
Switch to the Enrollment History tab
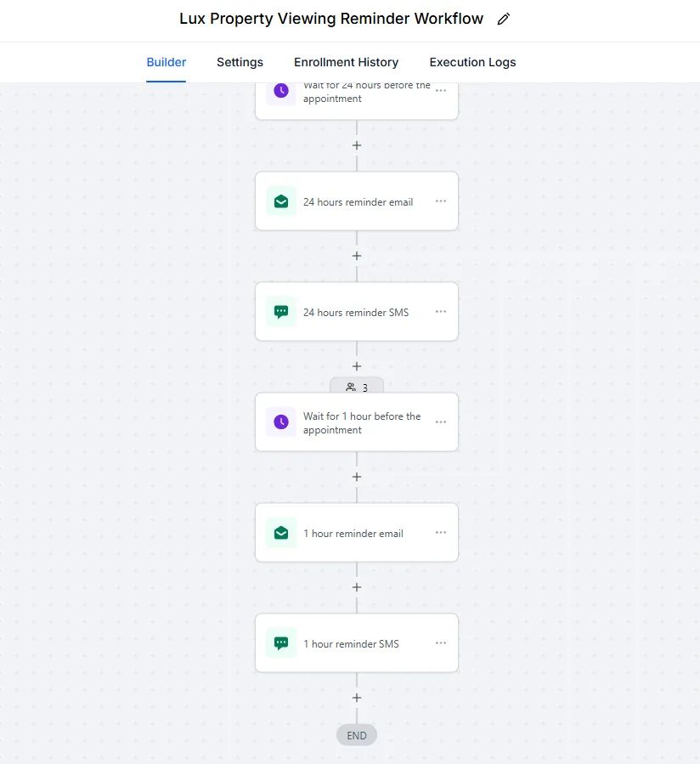tap(347, 62)
